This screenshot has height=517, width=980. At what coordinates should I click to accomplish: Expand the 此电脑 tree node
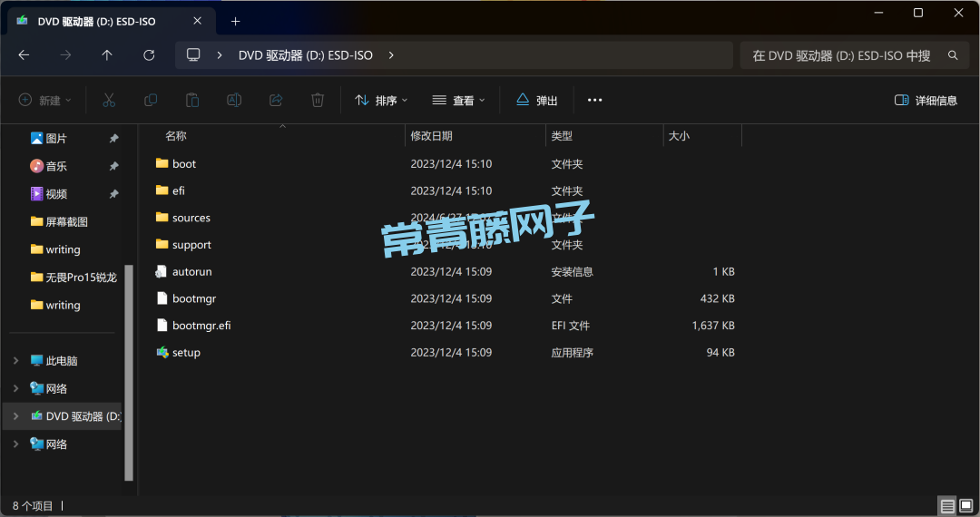point(15,361)
